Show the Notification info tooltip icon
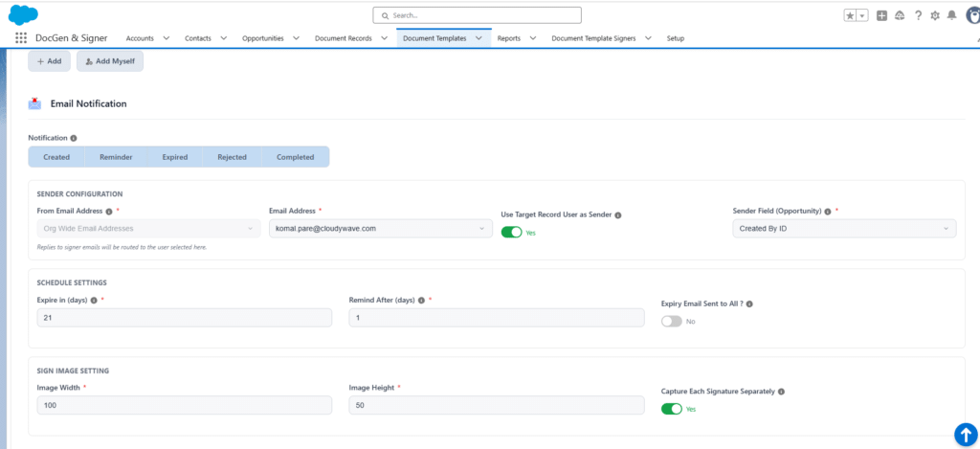980x449 pixels. click(x=74, y=138)
